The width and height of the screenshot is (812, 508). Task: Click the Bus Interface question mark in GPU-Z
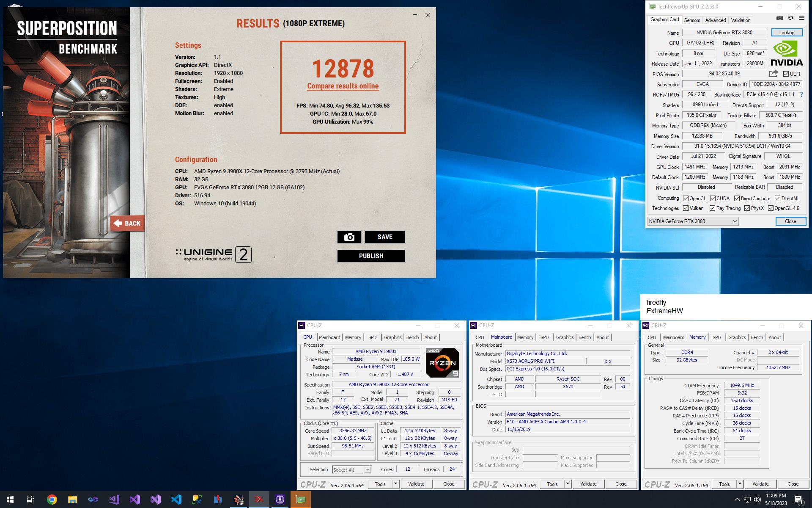tap(801, 94)
